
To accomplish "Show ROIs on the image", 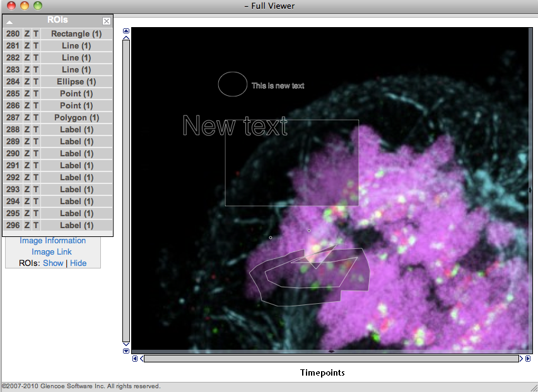I will [53, 263].
